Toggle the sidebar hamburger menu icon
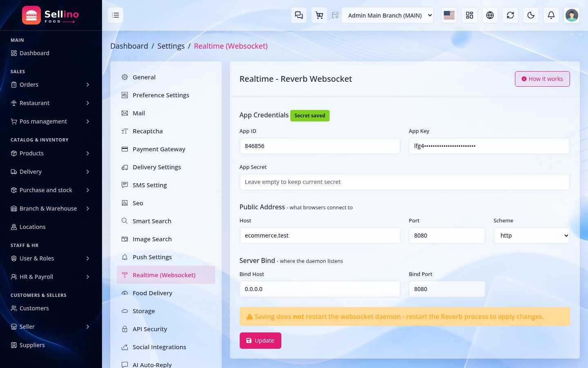The height and width of the screenshot is (368, 588). [116, 15]
